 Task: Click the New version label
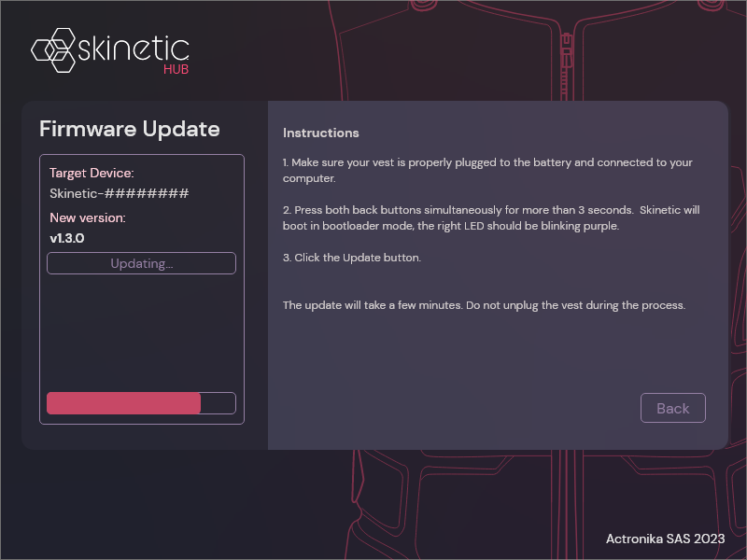(x=89, y=217)
